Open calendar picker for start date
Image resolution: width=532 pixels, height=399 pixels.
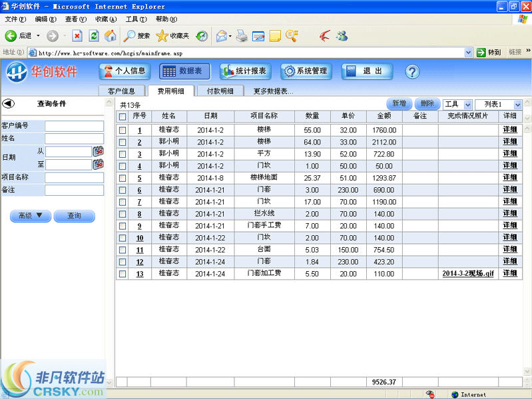click(x=99, y=151)
